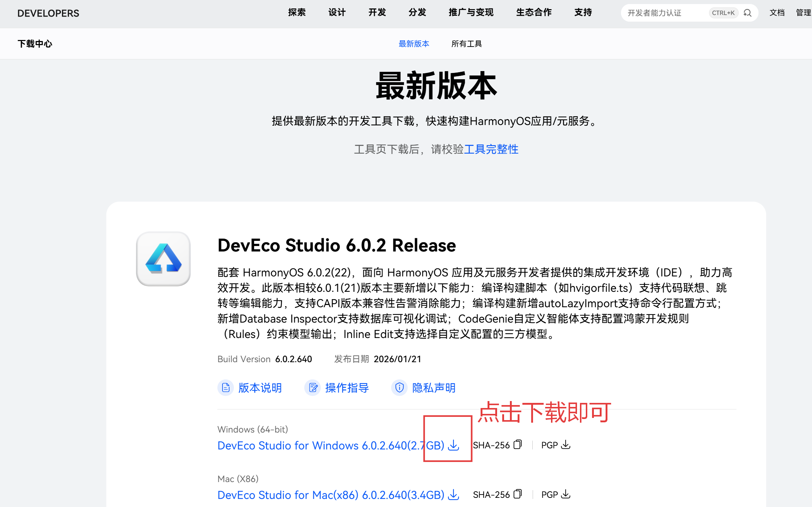
Task: Open the 开发 navigation menu
Action: tap(377, 12)
